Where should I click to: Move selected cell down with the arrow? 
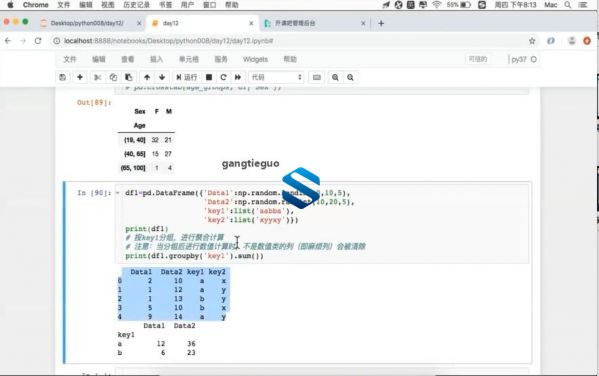[162, 77]
